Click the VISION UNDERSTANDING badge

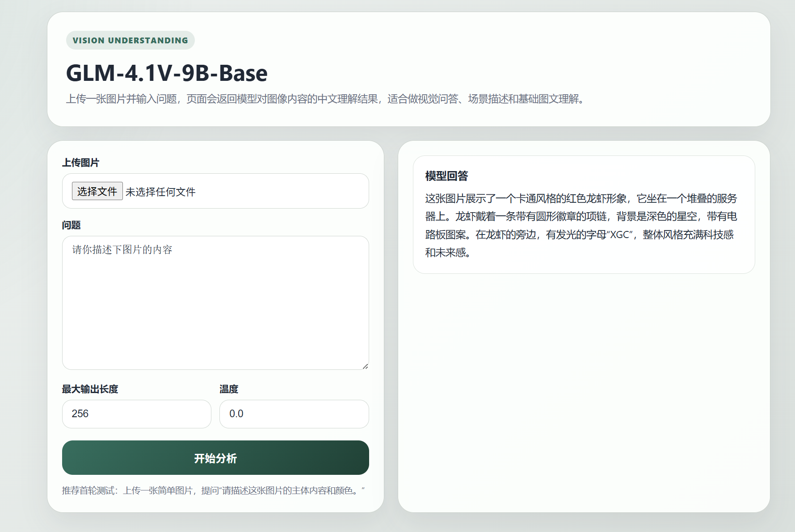click(130, 40)
